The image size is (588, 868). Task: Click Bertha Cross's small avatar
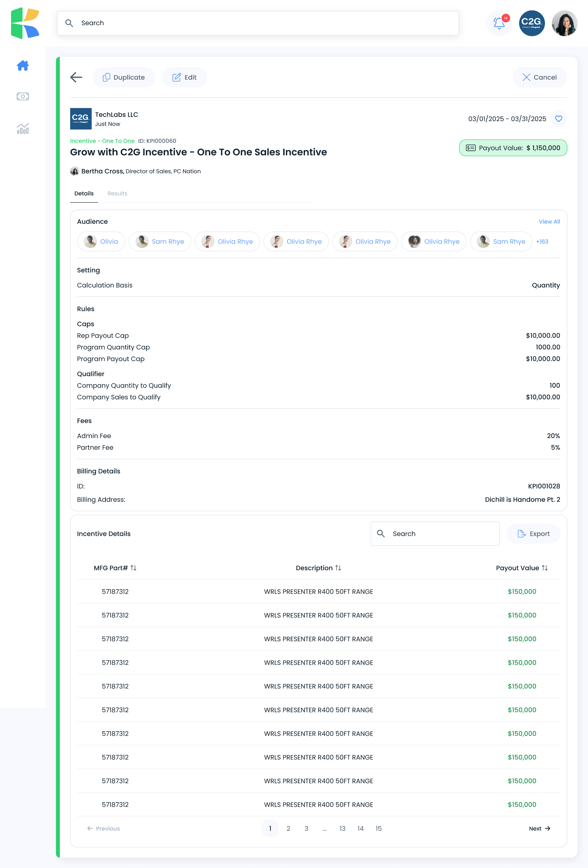click(x=75, y=171)
